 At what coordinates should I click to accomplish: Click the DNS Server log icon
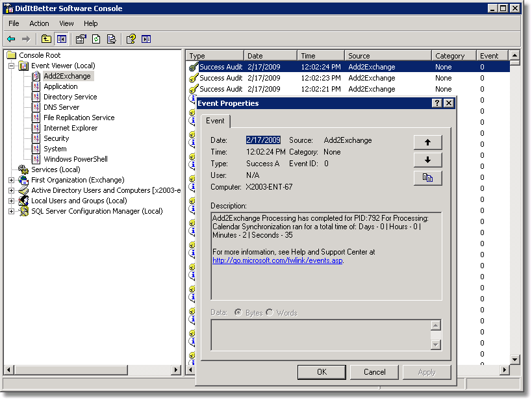coord(36,107)
